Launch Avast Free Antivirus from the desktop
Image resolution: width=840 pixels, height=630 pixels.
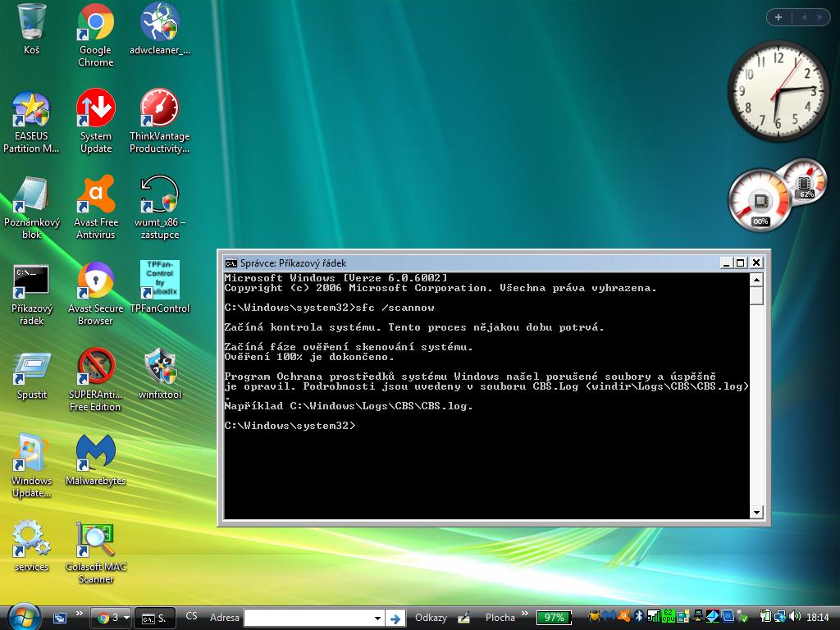(95, 196)
